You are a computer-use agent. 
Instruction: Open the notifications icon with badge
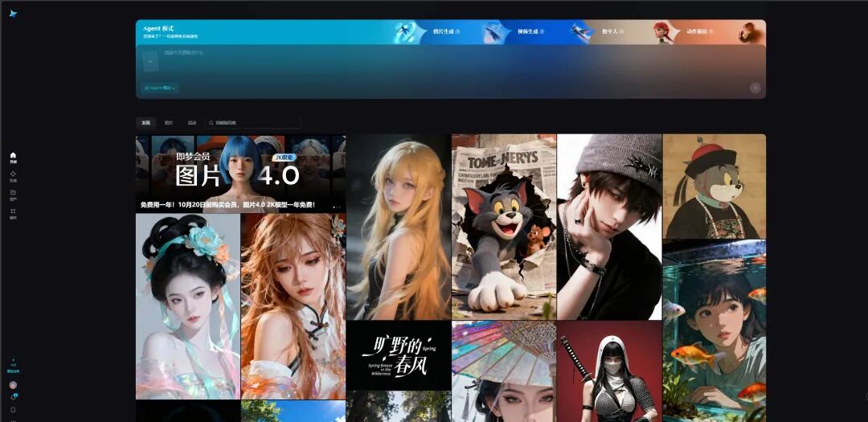(13, 397)
